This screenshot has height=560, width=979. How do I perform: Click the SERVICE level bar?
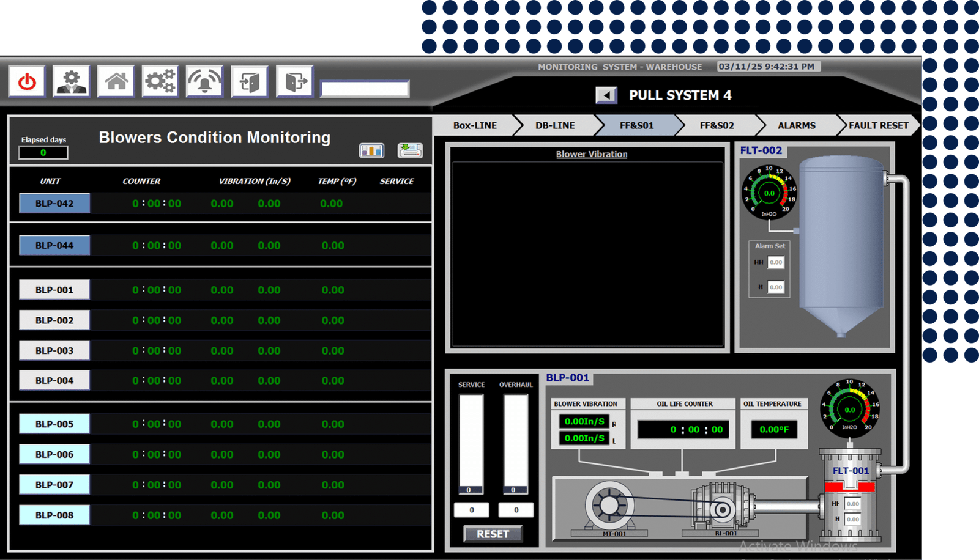471,443
